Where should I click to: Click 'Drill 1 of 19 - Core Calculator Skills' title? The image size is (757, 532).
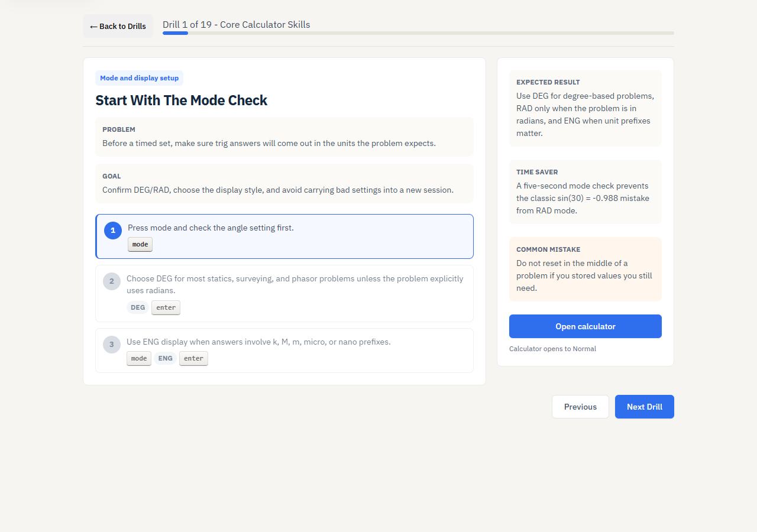click(237, 25)
